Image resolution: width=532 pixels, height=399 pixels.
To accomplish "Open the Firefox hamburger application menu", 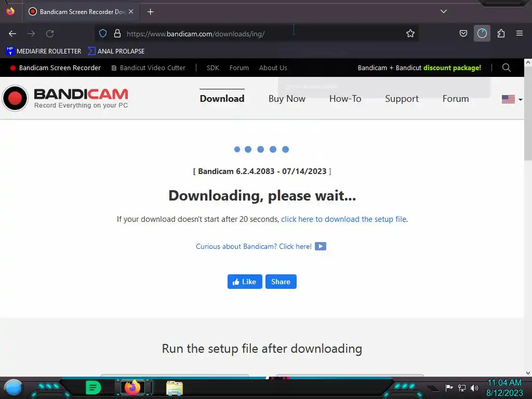I will point(519,33).
